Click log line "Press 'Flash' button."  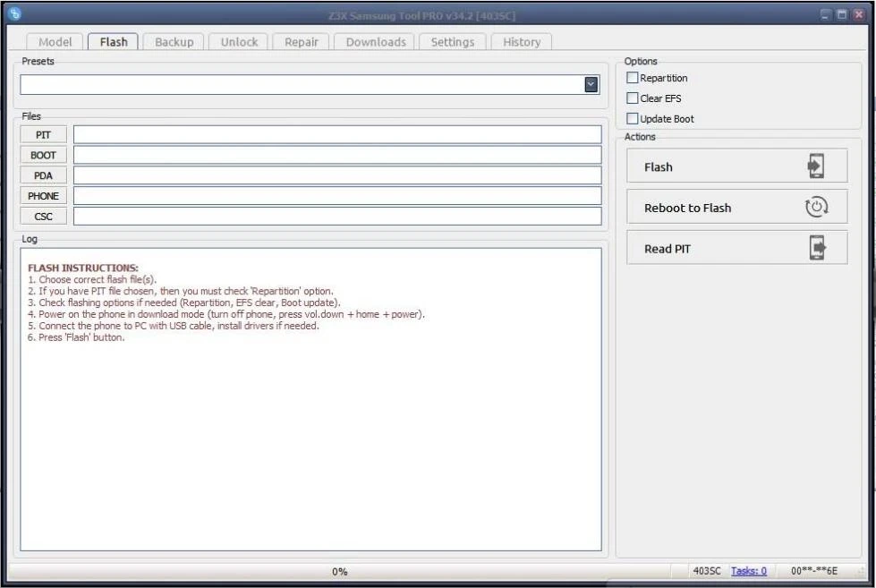(x=76, y=337)
